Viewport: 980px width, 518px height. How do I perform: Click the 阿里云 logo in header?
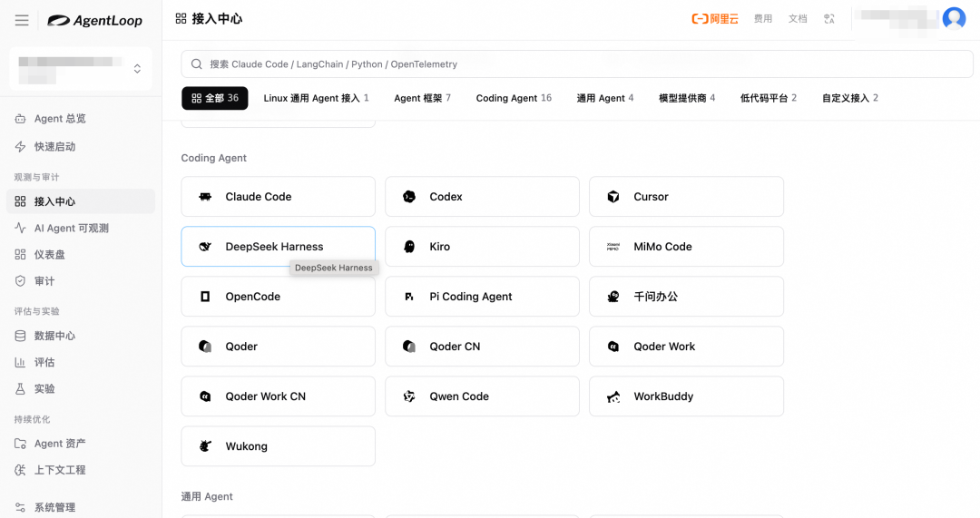pos(715,19)
